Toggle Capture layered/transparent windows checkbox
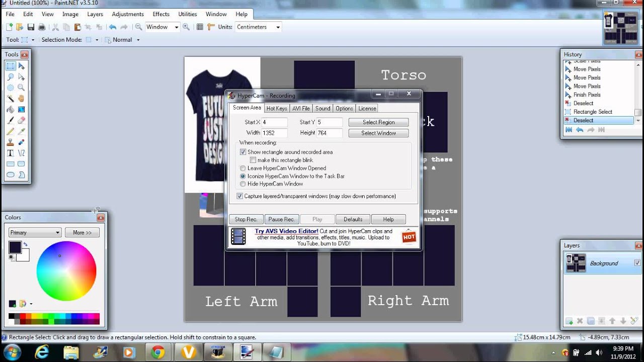Image resolution: width=644 pixels, height=362 pixels. (240, 196)
